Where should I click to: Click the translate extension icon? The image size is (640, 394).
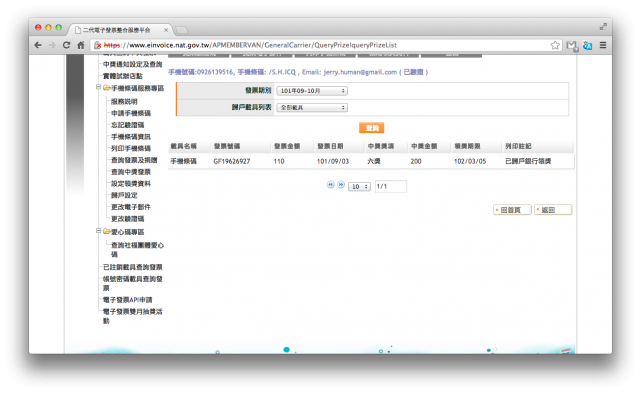[587, 45]
